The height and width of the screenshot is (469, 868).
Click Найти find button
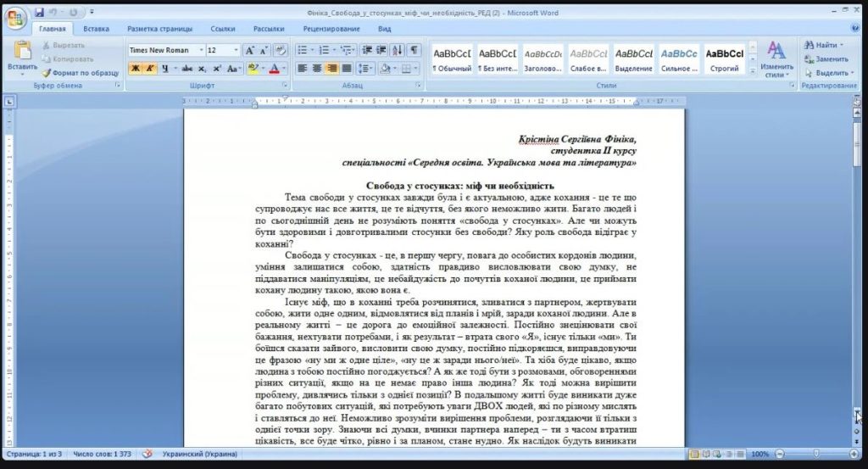(x=824, y=45)
